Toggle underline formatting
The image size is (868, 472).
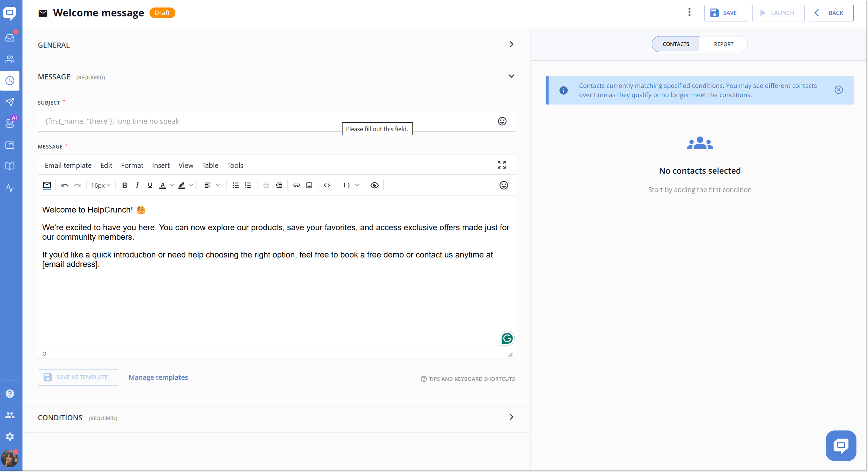(150, 185)
